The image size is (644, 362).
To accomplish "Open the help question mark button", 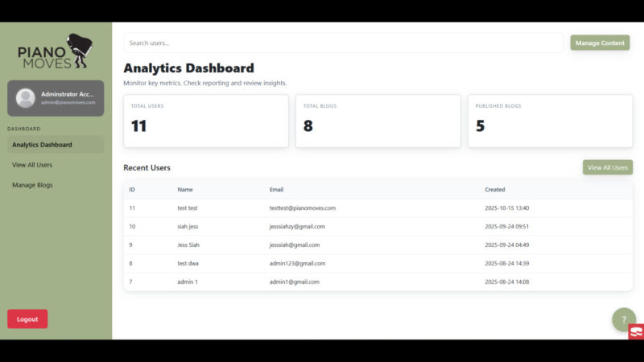I will click(x=623, y=319).
